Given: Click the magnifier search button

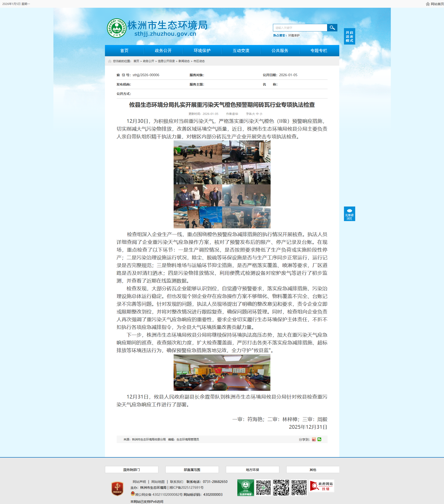Looking at the screenshot, I should click(332, 28).
